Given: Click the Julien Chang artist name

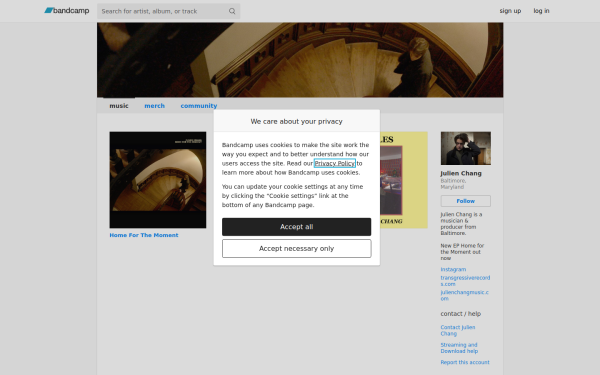Looking at the screenshot, I should coord(461,173).
